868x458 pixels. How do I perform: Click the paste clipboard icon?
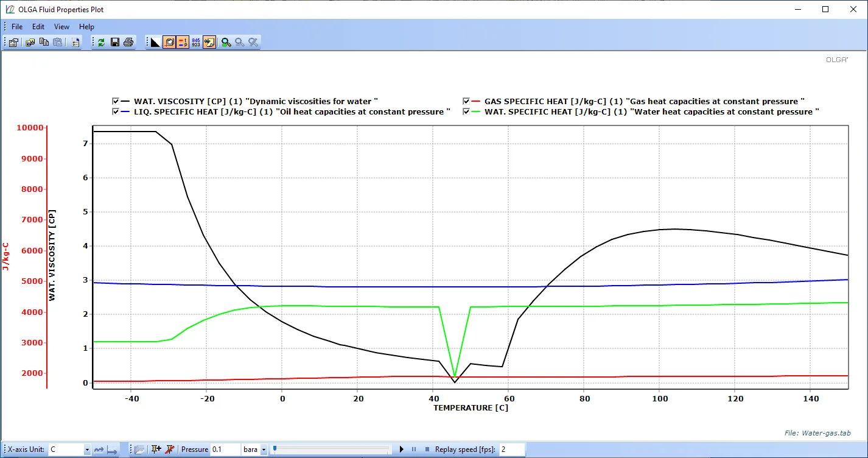58,42
